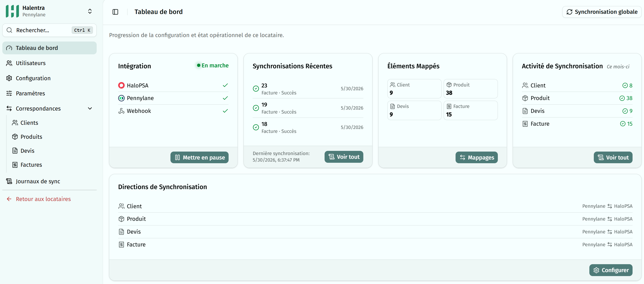Select the Client mapped elements tile
Image resolution: width=644 pixels, height=284 pixels.
pos(414,89)
